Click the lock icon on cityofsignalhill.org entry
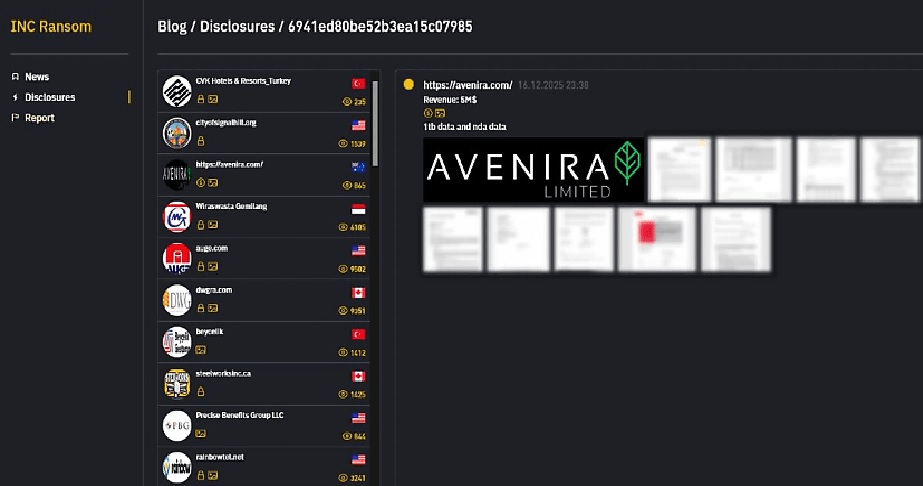923x486 pixels. tap(201, 142)
